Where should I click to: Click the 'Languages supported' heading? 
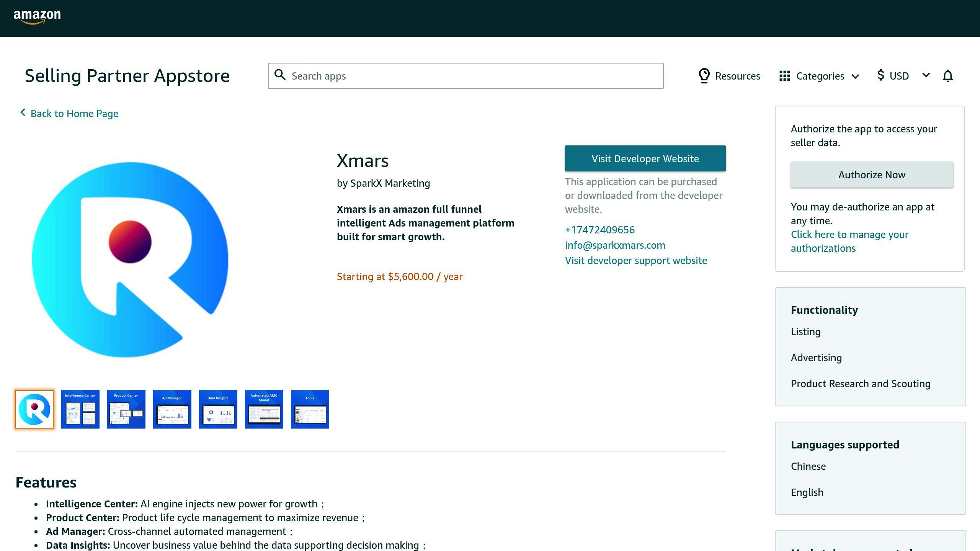(845, 445)
